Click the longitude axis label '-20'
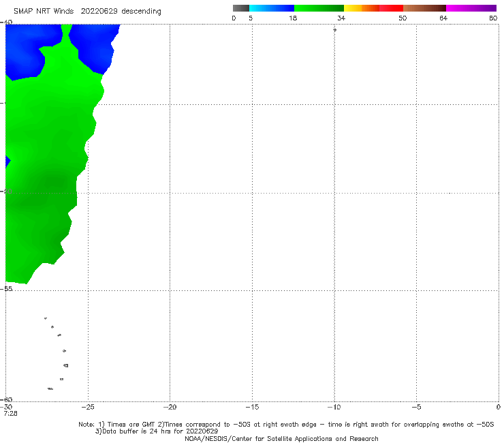 pos(170,407)
